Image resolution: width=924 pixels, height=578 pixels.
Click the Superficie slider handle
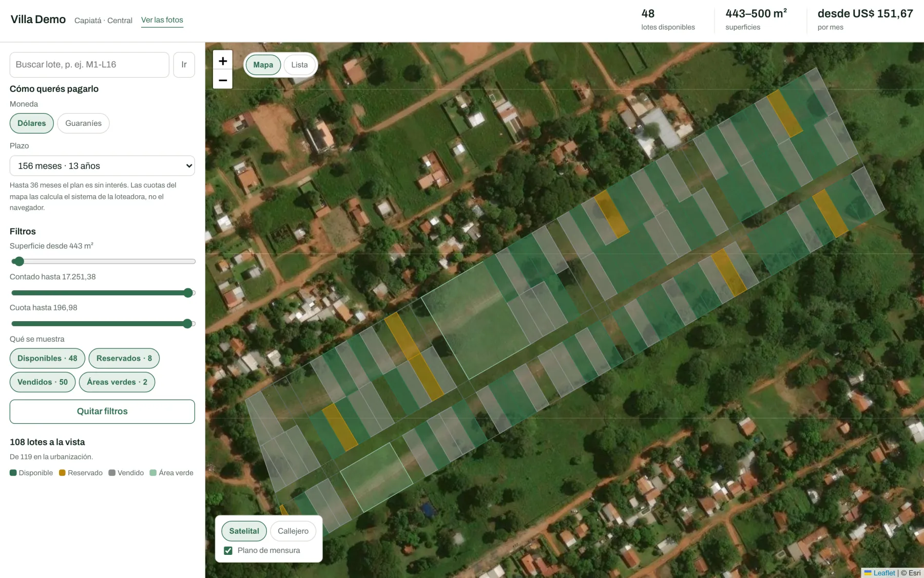point(19,262)
